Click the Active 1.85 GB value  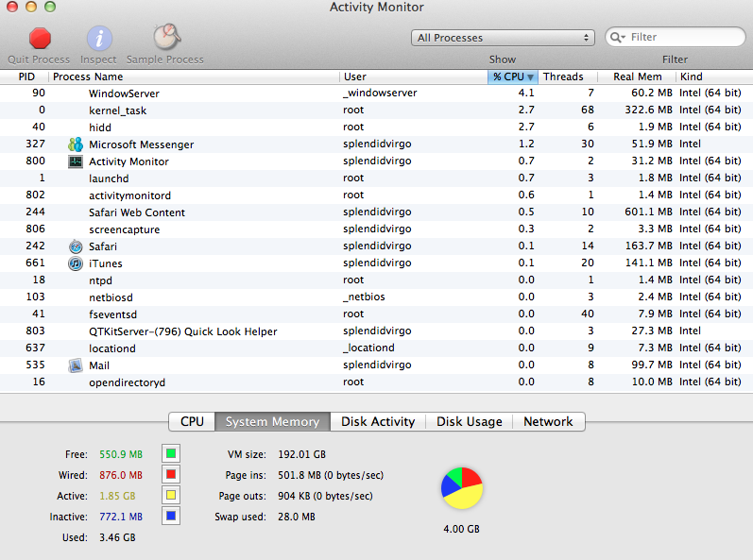click(117, 496)
